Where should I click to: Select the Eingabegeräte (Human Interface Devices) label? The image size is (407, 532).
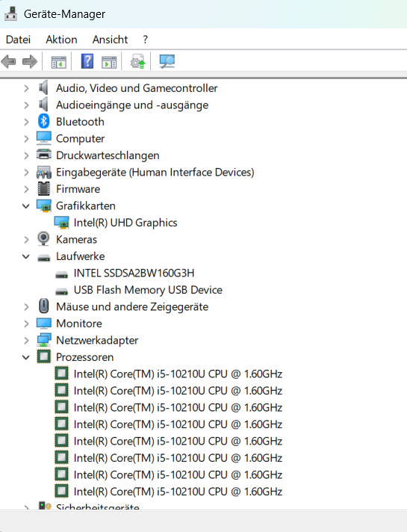(x=155, y=173)
